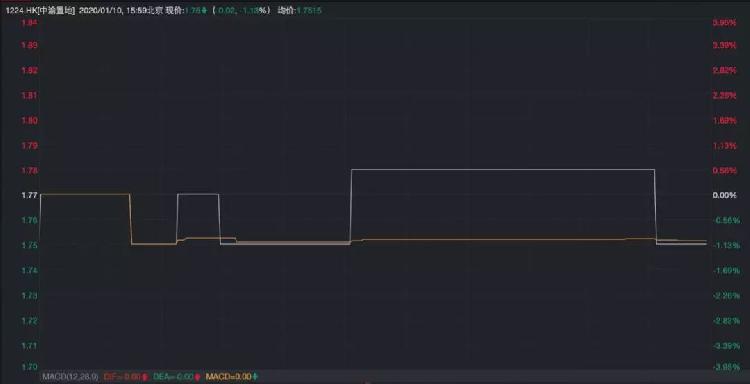
Task: Click the red arrow beside DEA value
Action: [197, 377]
